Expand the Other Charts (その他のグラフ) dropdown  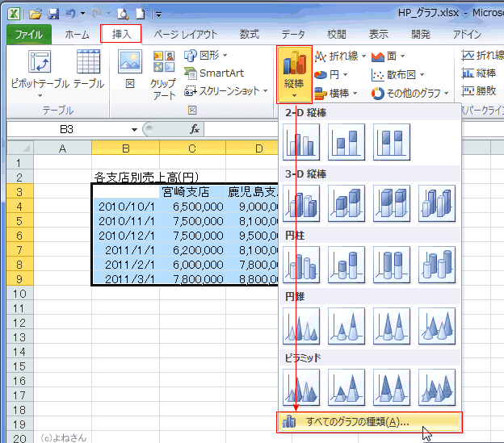[x=410, y=93]
